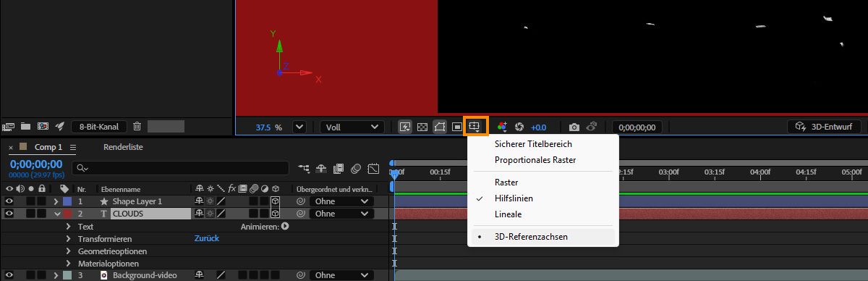
Task: Open the Voll resolution dropdown
Action: pyautogui.click(x=352, y=127)
